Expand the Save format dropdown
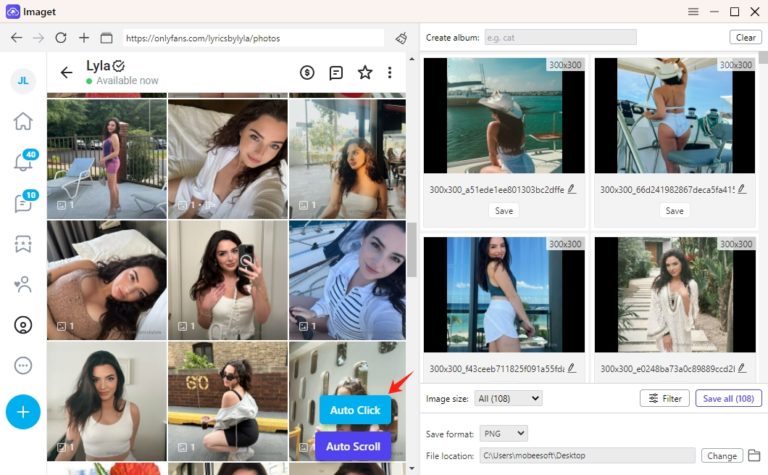Viewport: 768px width, 475px height. pyautogui.click(x=503, y=433)
